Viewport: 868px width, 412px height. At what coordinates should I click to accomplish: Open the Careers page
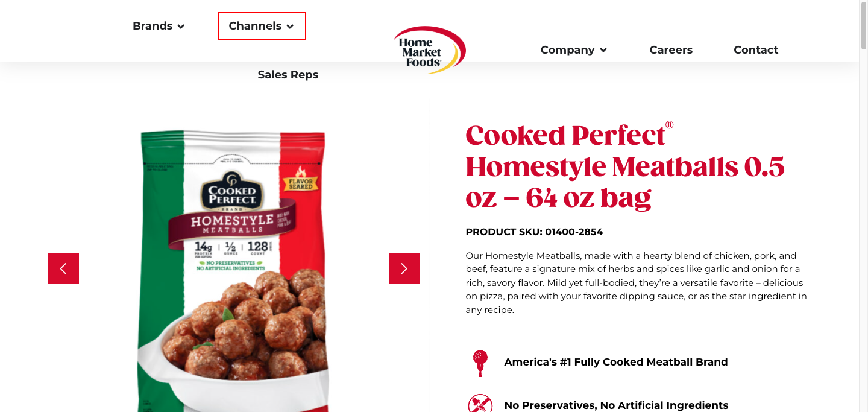[x=671, y=50]
